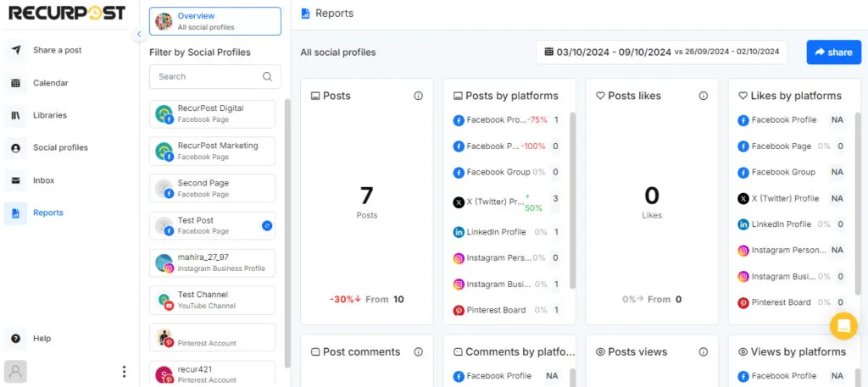Click the info icon on the Posts card
The width and height of the screenshot is (868, 387).
click(x=419, y=96)
